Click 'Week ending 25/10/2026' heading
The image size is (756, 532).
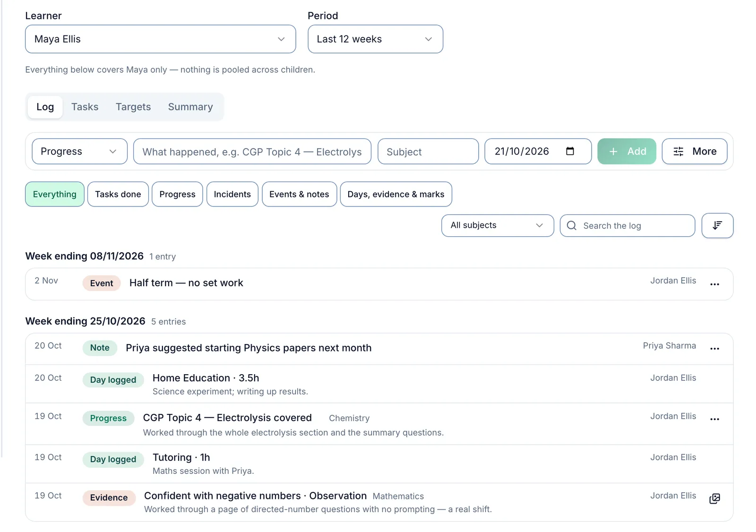click(85, 321)
